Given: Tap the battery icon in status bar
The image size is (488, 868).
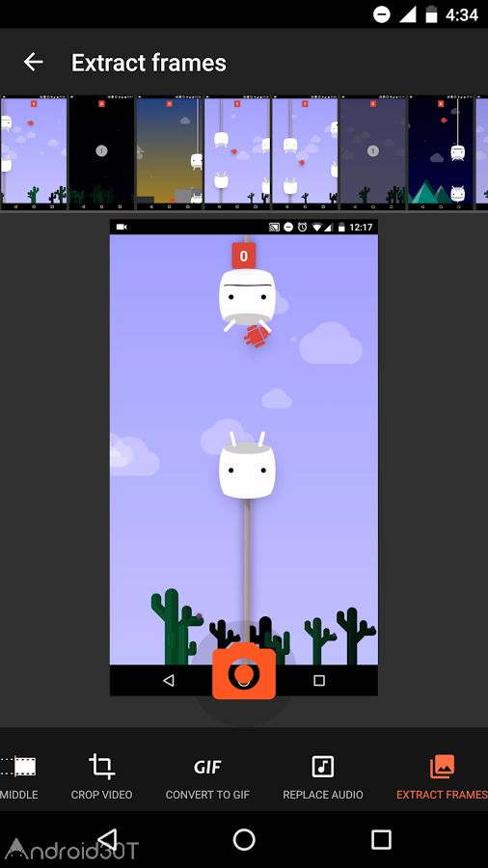Looking at the screenshot, I should click(x=431, y=14).
